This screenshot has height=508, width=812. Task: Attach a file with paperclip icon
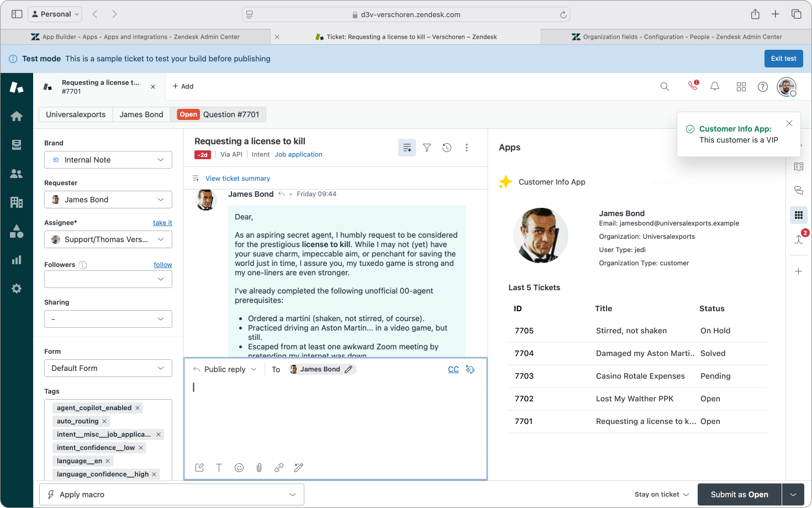click(259, 468)
